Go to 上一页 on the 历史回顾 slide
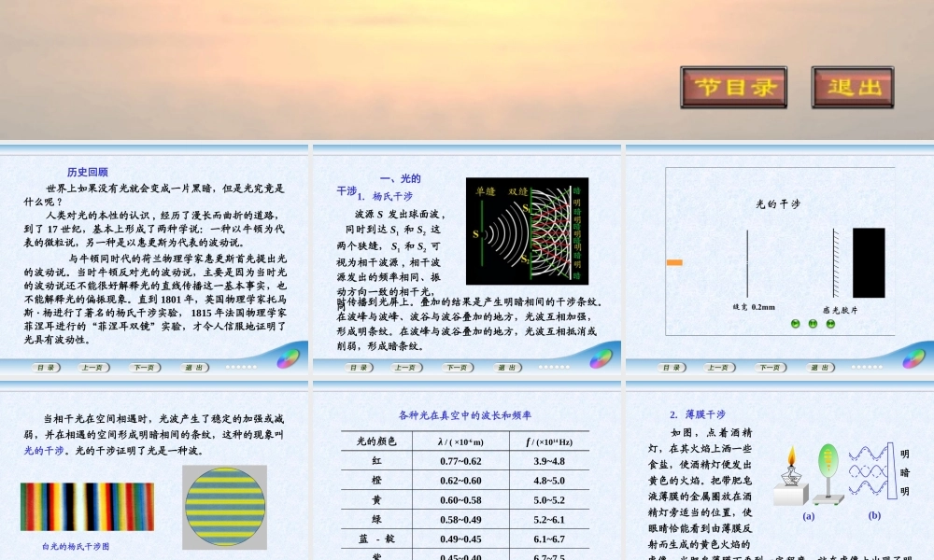 [92, 367]
